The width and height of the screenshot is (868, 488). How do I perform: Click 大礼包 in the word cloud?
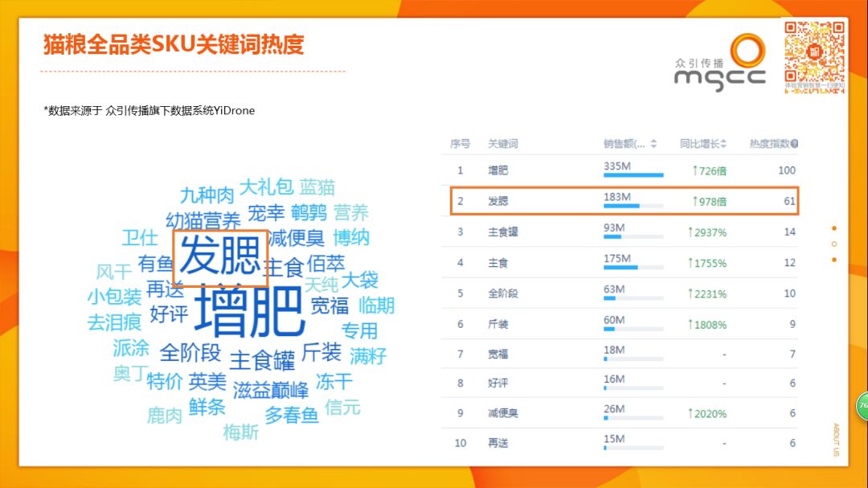(266, 187)
